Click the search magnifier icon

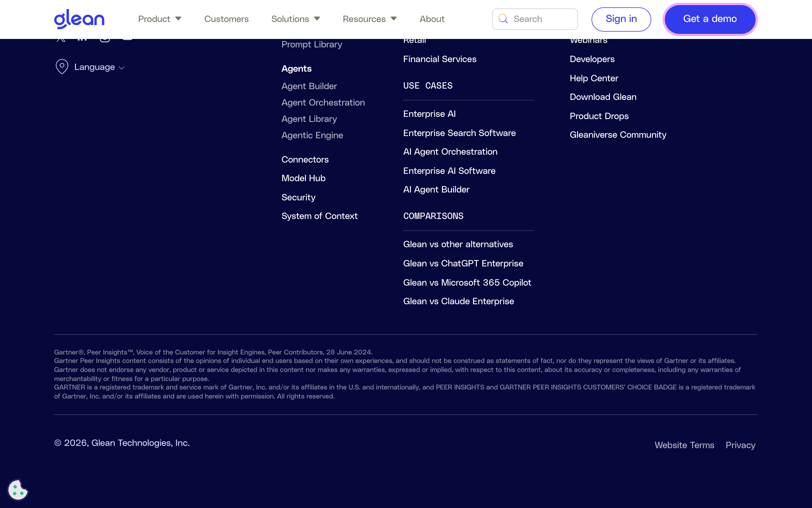point(503,19)
